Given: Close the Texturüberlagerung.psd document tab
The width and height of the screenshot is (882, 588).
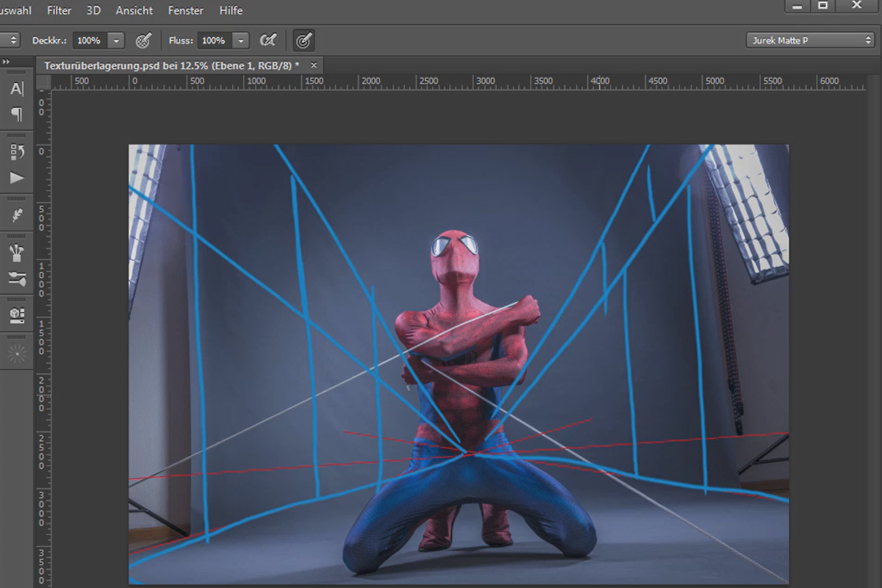Looking at the screenshot, I should tap(313, 65).
